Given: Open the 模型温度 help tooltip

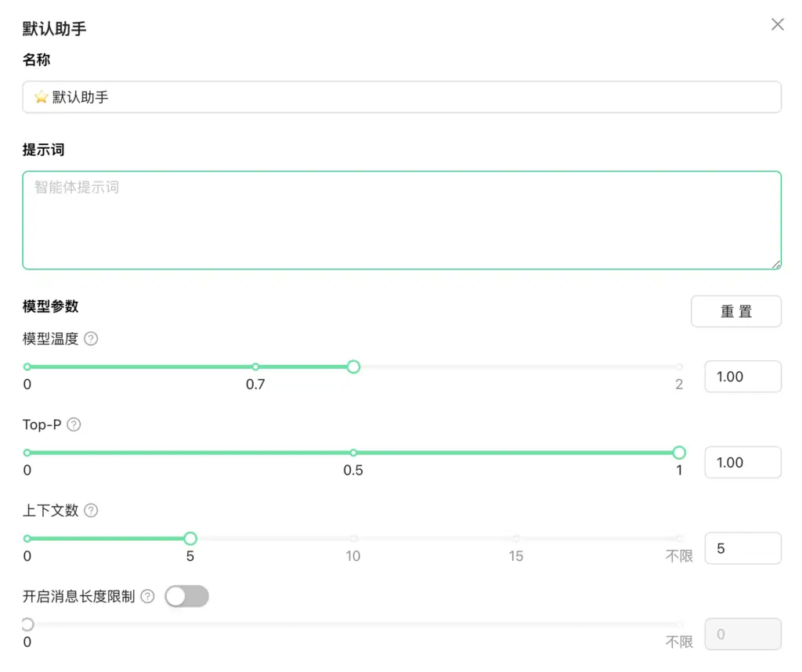Looking at the screenshot, I should (x=92, y=339).
